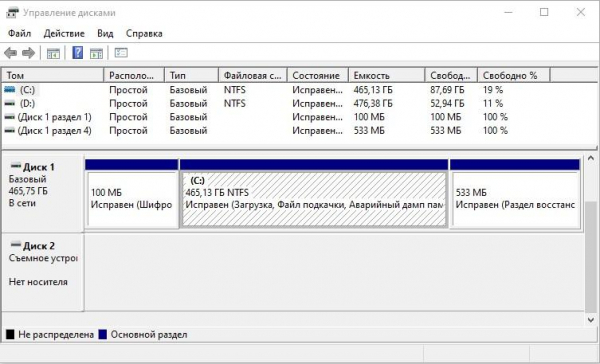600x364 pixels.
Task: Click disk icon beside Диск 2 label
Action: coord(16,245)
